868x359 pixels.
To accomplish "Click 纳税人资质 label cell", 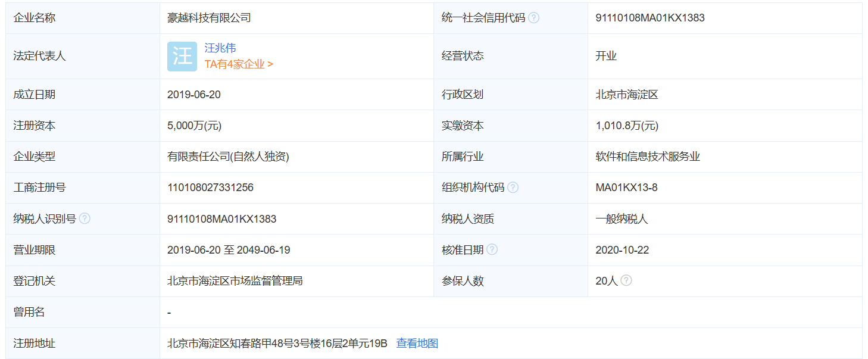I will [x=511, y=218].
